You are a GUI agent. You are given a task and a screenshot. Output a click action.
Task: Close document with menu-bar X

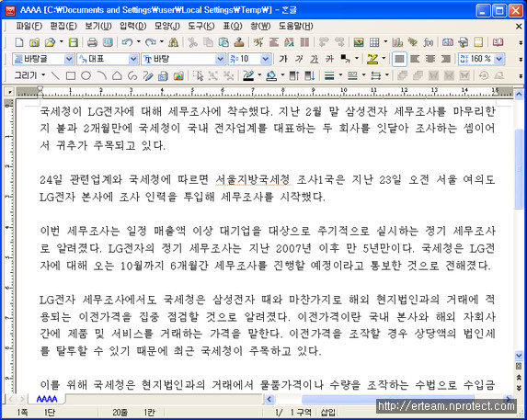coord(519,26)
